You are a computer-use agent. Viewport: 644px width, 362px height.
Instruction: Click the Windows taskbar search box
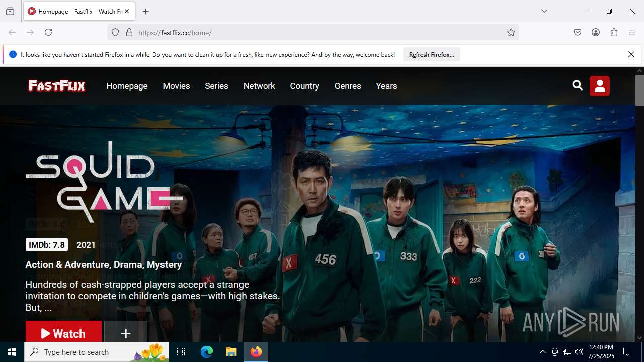97,352
